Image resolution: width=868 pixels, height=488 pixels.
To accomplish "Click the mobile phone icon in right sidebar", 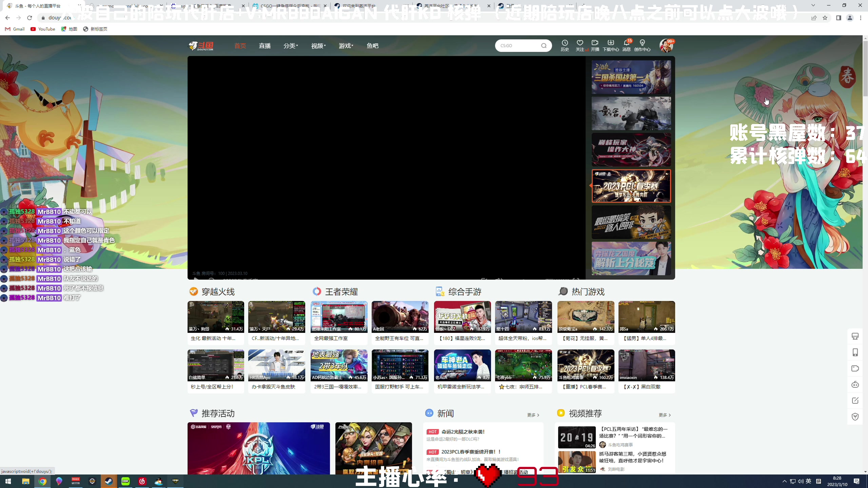I will tap(855, 352).
